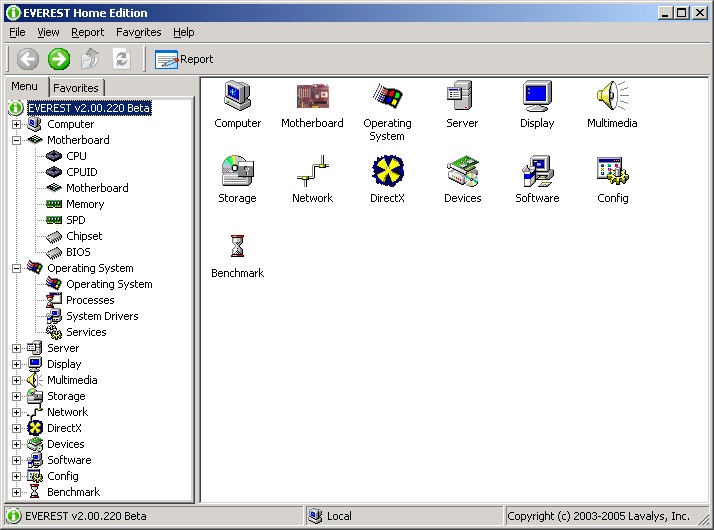Open the Multimedia speaker icon in right pane
This screenshot has width=714, height=530.
(x=612, y=96)
